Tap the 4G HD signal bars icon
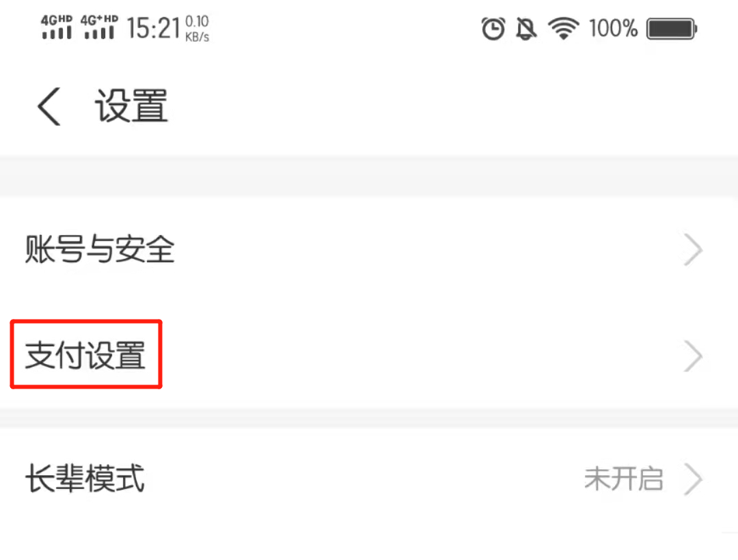 tap(57, 27)
